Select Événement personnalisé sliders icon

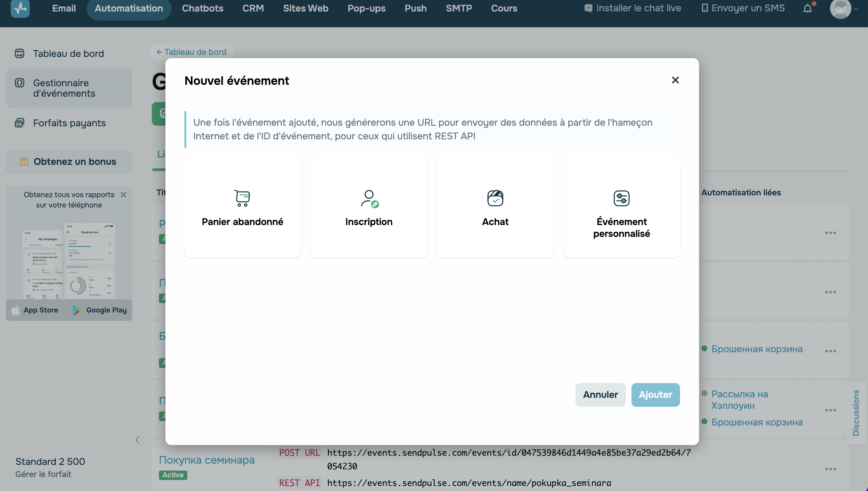(621, 198)
